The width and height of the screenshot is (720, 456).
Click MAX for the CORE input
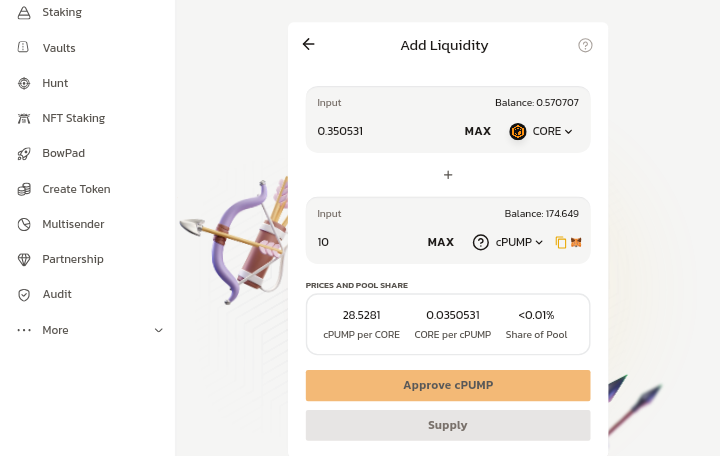(478, 131)
